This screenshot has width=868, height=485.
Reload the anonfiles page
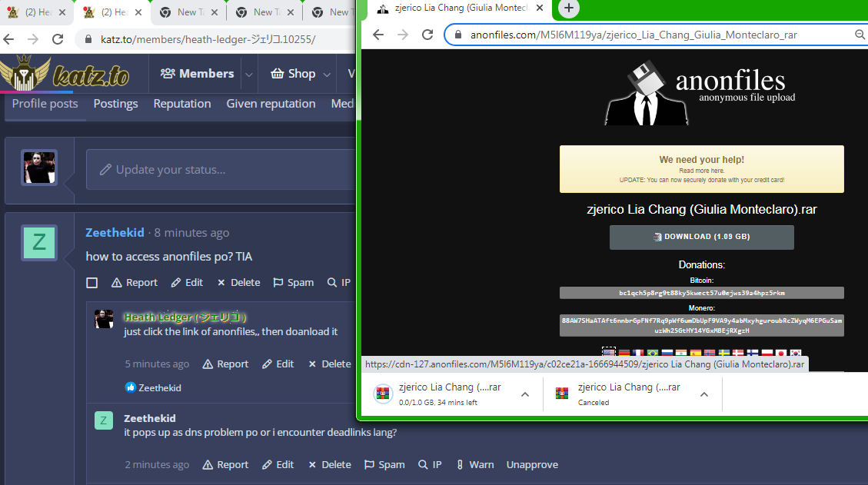(x=427, y=35)
